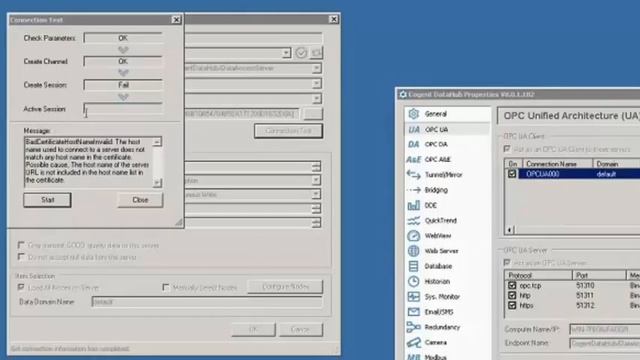The image size is (640, 360).
Task: Click the Endpoint Name field
Action: pos(604,343)
